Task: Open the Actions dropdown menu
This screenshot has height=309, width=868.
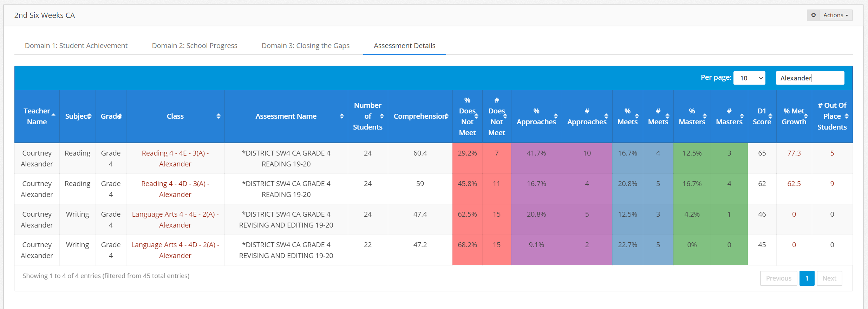Action: click(x=835, y=15)
